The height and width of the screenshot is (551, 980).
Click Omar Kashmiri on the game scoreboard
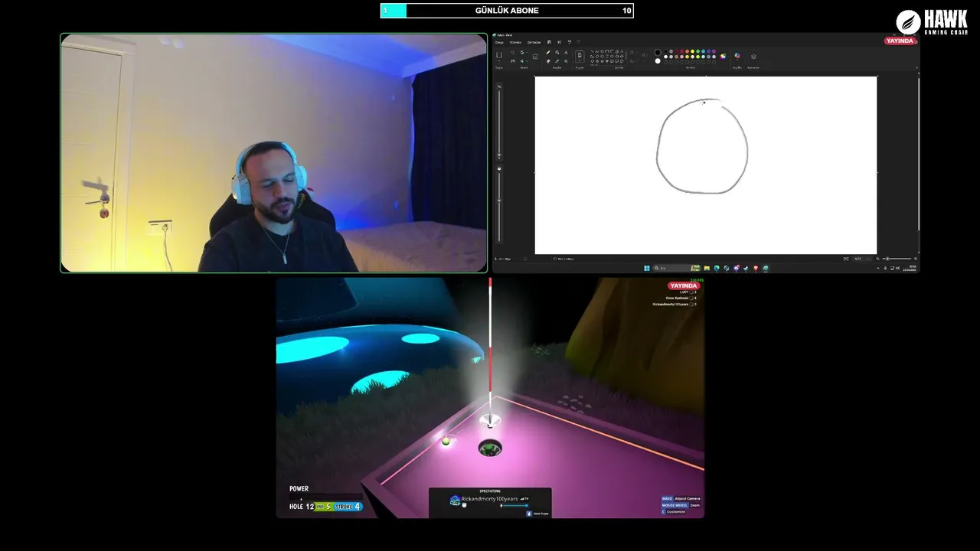click(677, 298)
